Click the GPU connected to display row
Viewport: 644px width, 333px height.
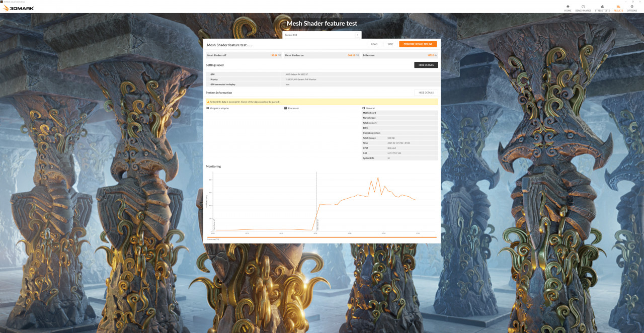point(322,85)
